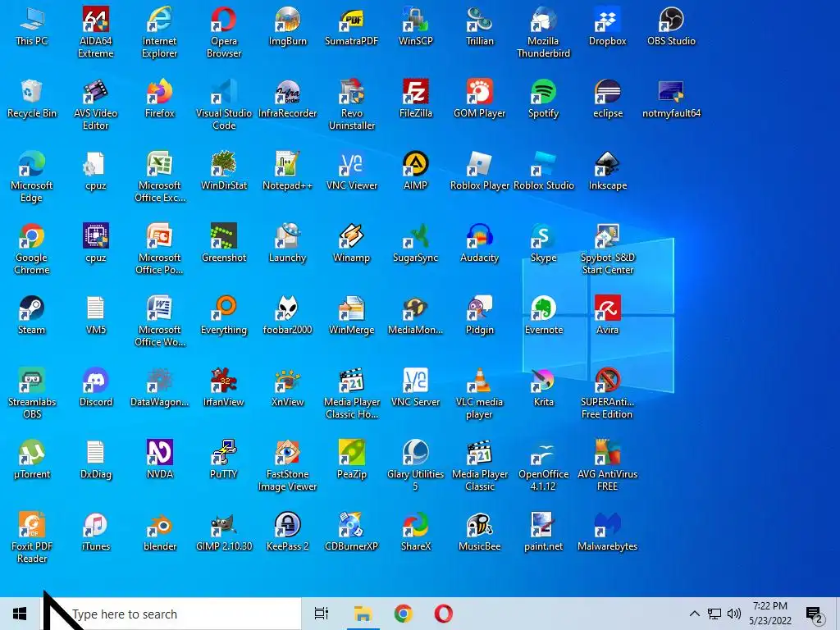Select the Foxit PDF Reader icon
Screen dimensions: 840x630
(x=32, y=538)
